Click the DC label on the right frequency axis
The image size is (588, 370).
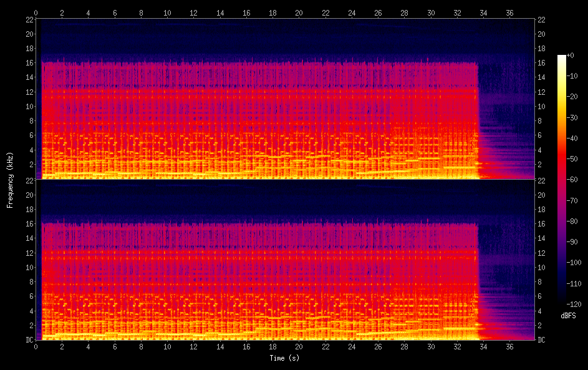point(542,340)
